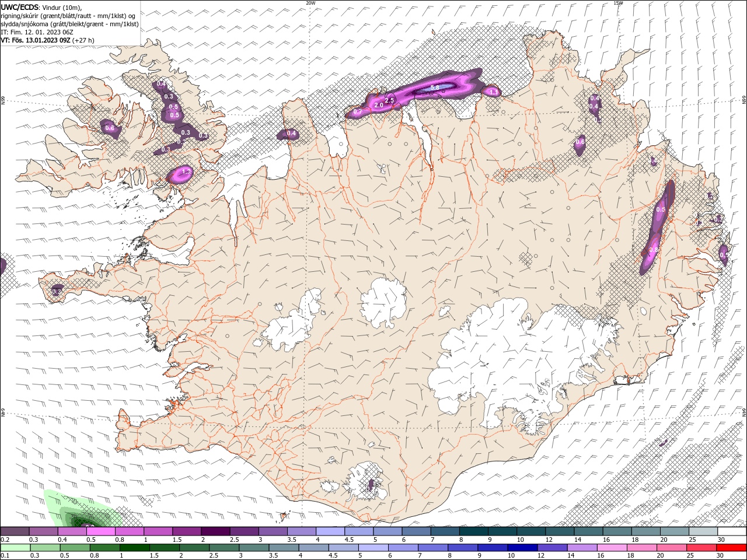Click the 1.2 snowfall value in southern Westfjords
Image resolution: width=747 pixels, height=560 pixels.
coord(186,172)
